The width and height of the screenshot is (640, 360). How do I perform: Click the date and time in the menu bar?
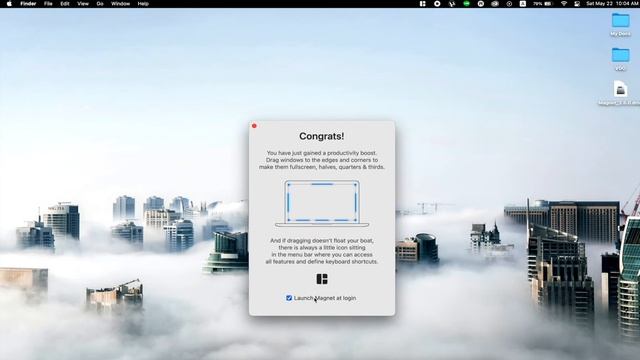click(613, 4)
